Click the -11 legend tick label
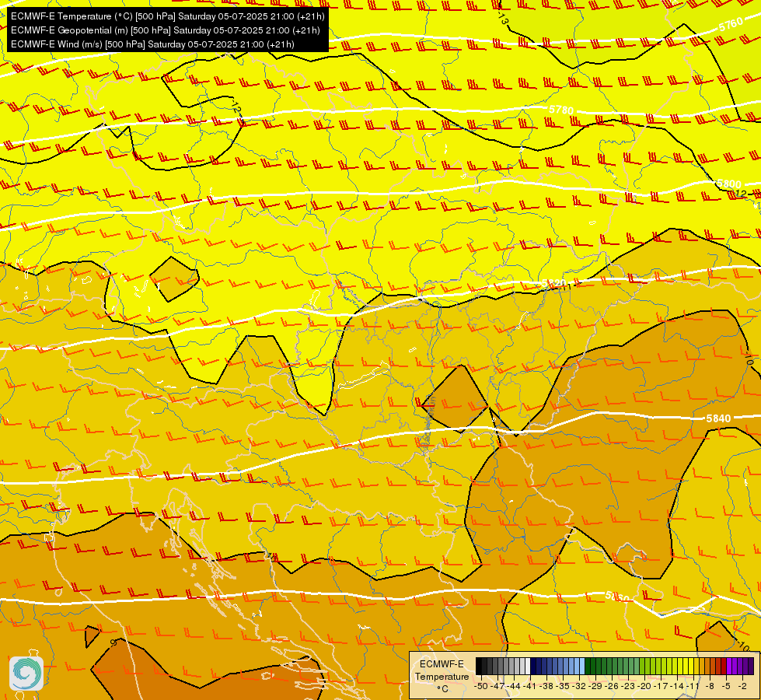761x700 pixels. tap(693, 687)
